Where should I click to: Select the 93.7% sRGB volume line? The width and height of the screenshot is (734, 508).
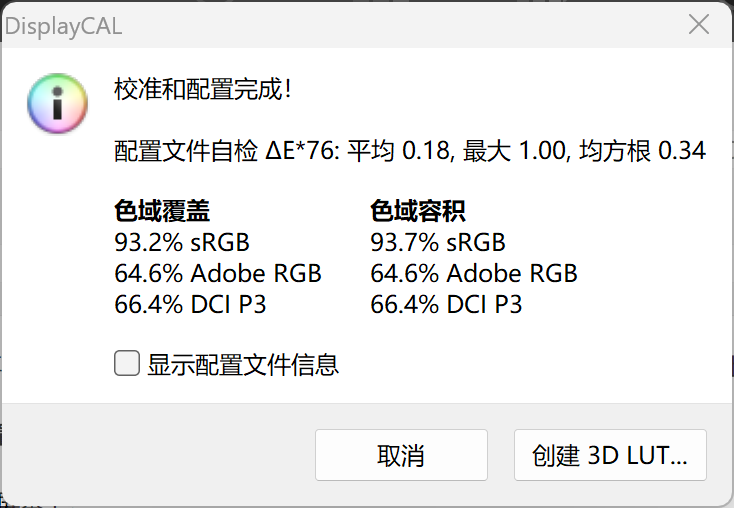tap(438, 242)
